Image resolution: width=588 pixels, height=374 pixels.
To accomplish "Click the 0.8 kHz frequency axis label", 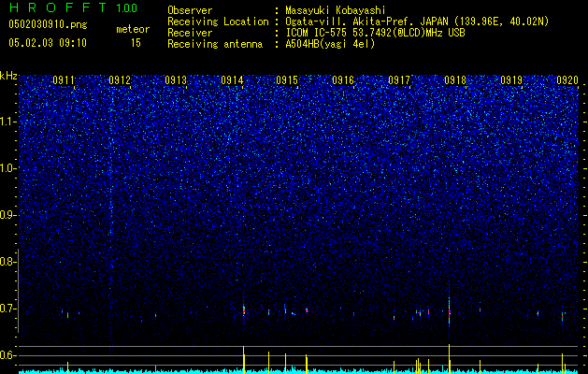I will coord(8,262).
